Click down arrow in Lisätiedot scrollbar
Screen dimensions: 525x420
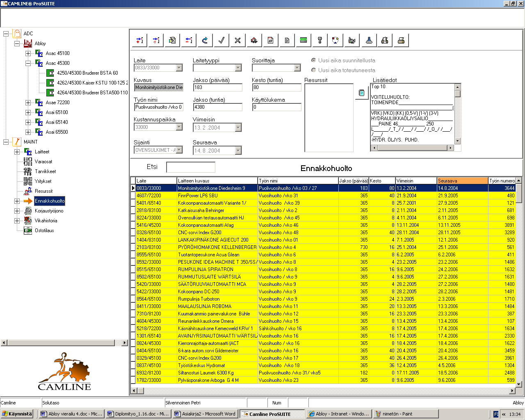tap(458, 141)
